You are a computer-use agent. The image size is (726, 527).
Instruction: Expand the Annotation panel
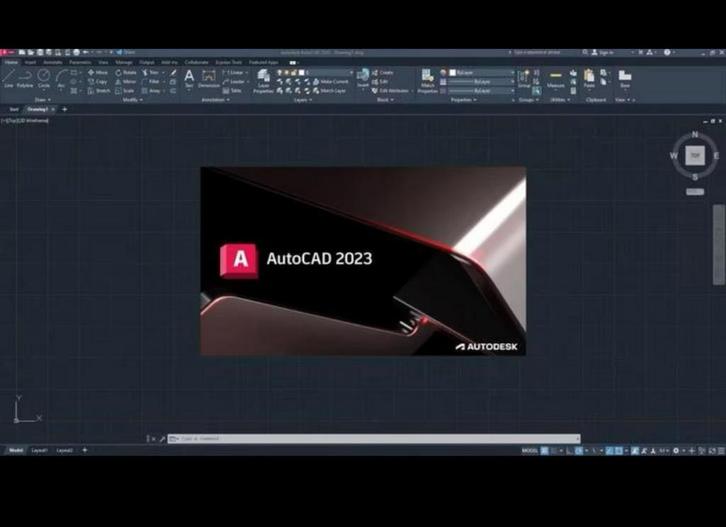click(x=215, y=100)
